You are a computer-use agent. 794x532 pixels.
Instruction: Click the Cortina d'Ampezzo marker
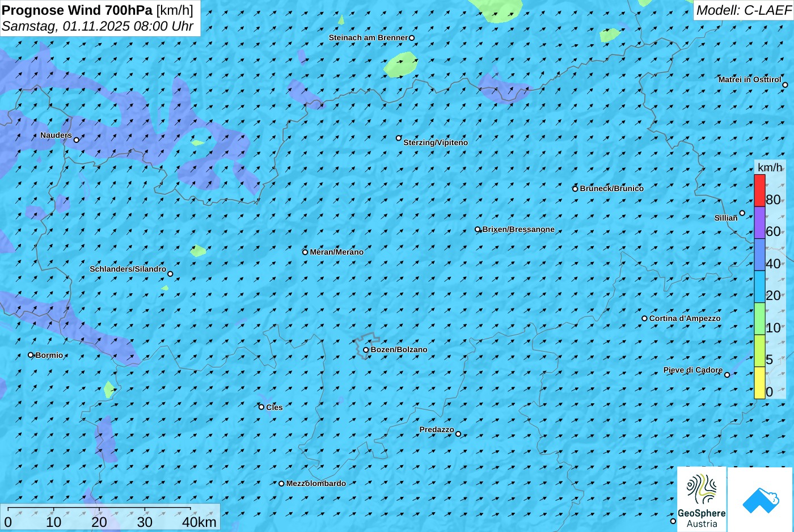(644, 319)
